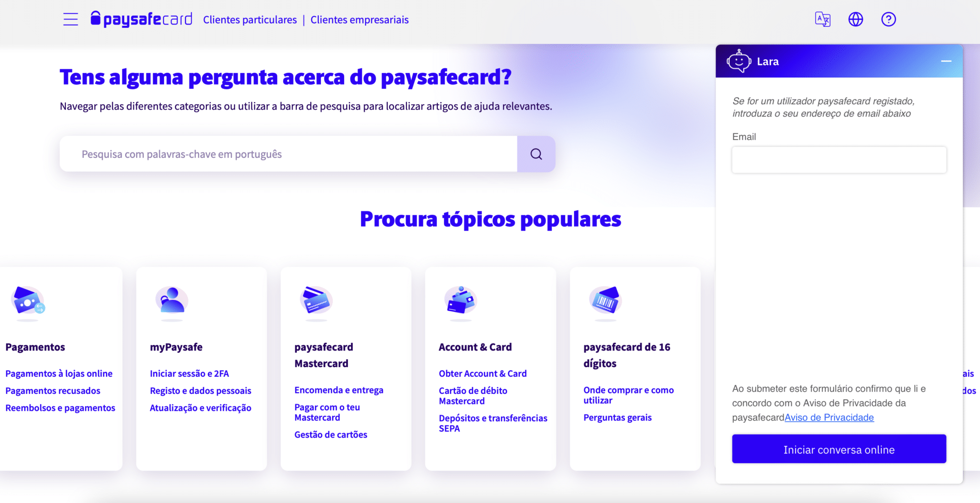This screenshot has width=980, height=503.
Task: Open the language translation icon
Action: click(x=822, y=19)
